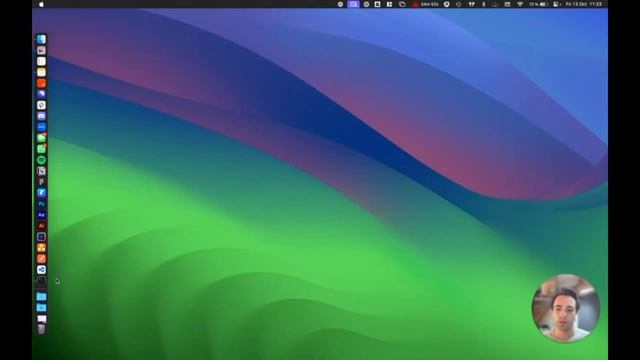Open the dark Terminal icon in Dock
The width and height of the screenshot is (640, 360).
[x=41, y=281]
